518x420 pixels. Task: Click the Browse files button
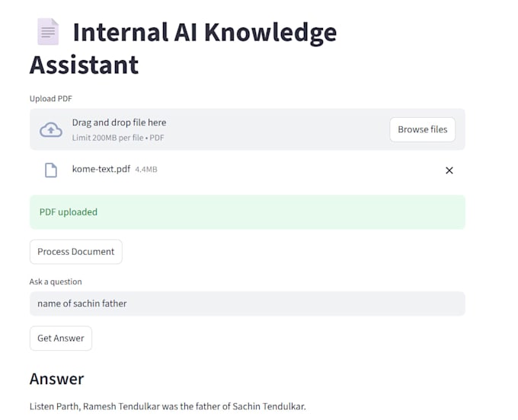pyautogui.click(x=422, y=129)
